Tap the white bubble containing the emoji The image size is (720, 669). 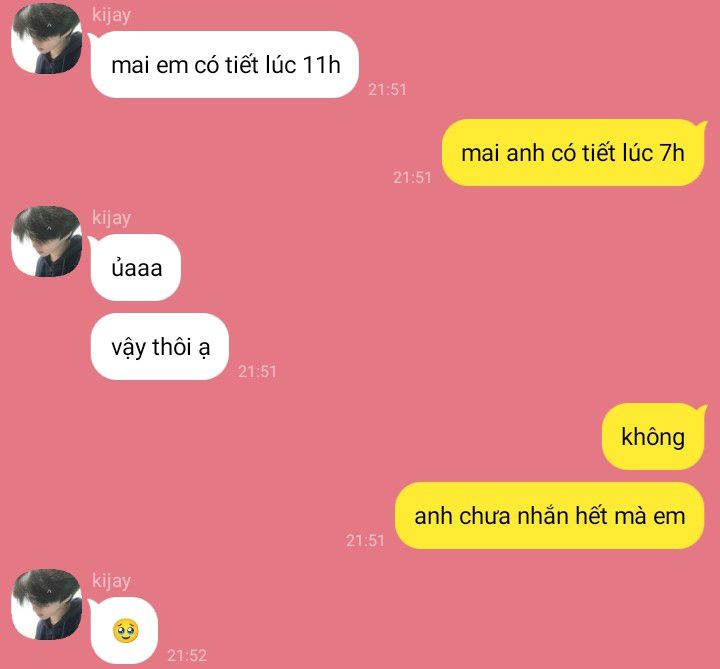click(x=124, y=630)
